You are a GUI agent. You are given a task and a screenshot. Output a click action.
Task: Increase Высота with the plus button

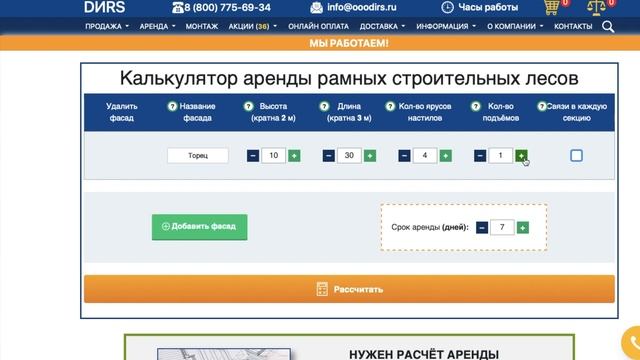(294, 156)
